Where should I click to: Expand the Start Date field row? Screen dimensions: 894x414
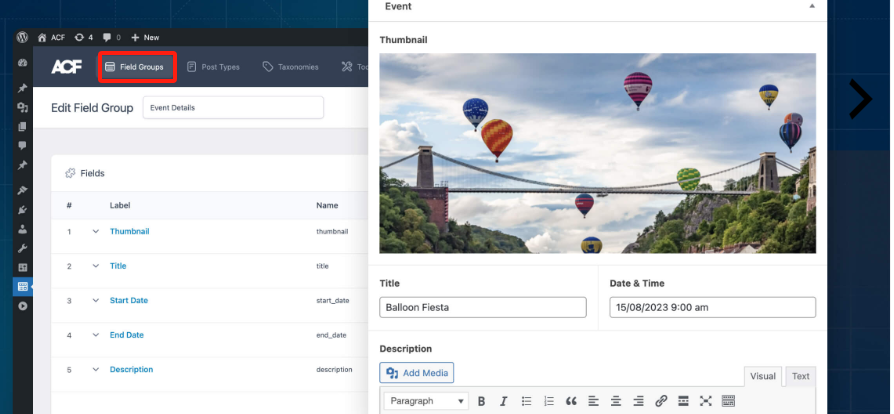click(96, 300)
